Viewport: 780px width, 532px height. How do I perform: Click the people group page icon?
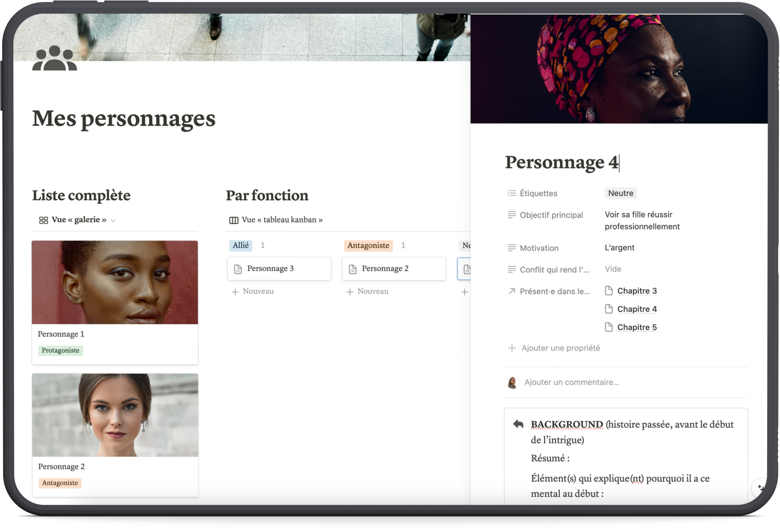pyautogui.click(x=54, y=58)
